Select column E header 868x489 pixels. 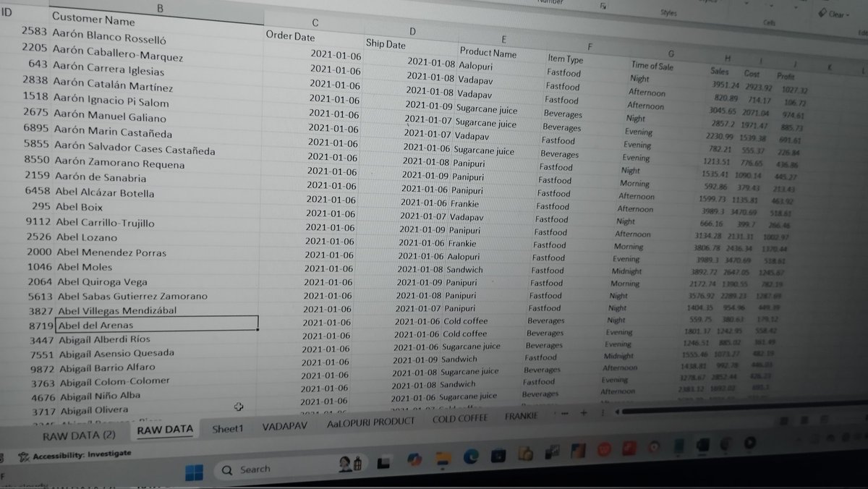(503, 38)
